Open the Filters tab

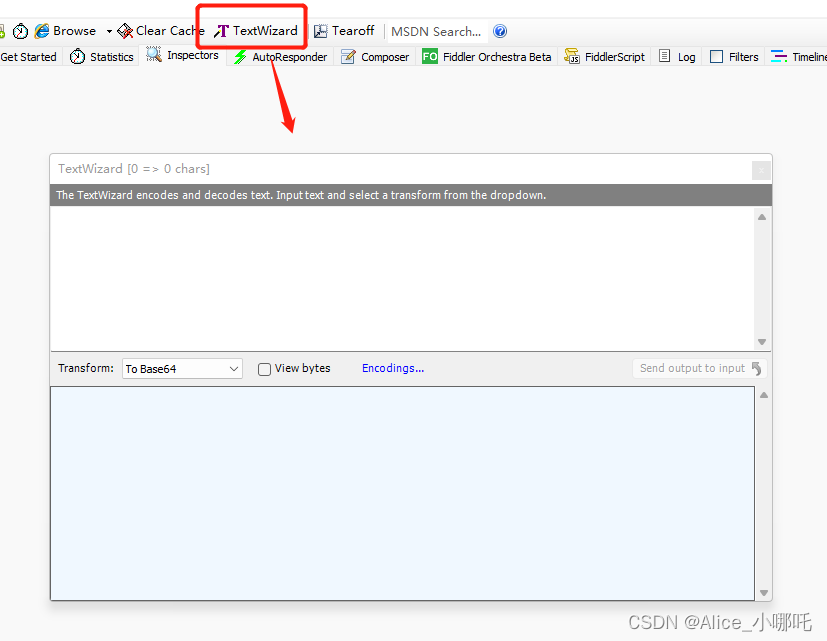point(734,57)
